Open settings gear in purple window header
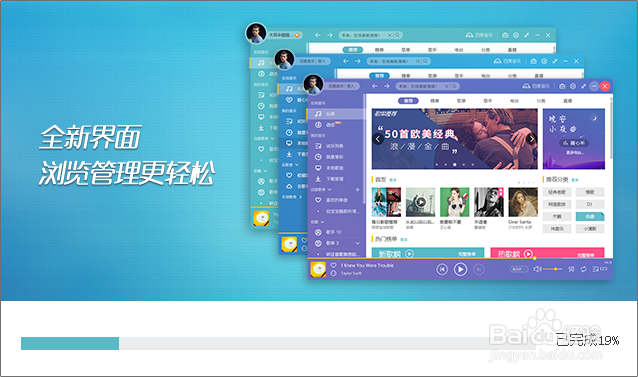Screen dimensions: 638x377 coord(573,86)
